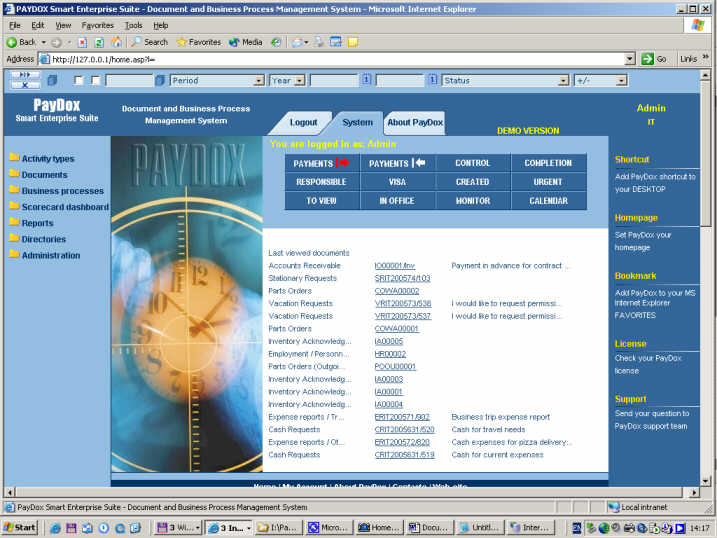Open the address bar dropdown arrow
The height and width of the screenshot is (538, 717).
[x=630, y=59]
